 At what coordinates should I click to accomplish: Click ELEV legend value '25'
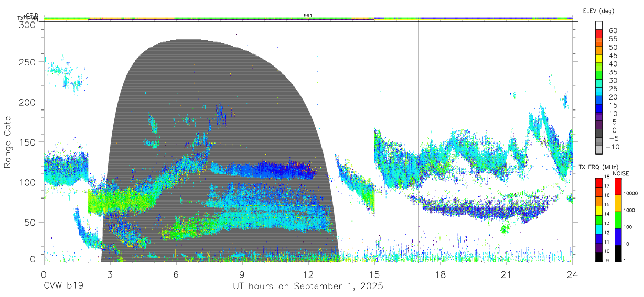(613, 89)
